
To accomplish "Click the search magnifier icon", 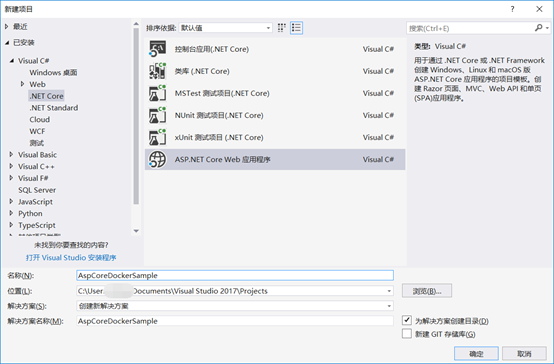I will point(538,28).
